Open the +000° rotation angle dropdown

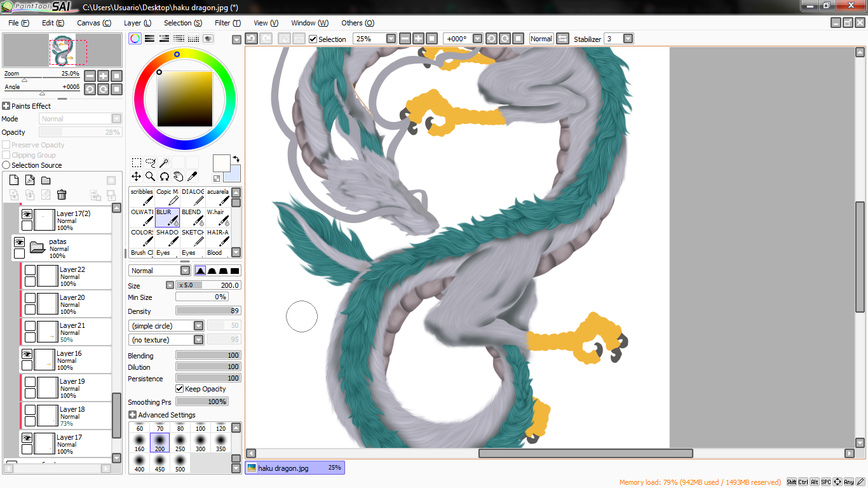477,39
